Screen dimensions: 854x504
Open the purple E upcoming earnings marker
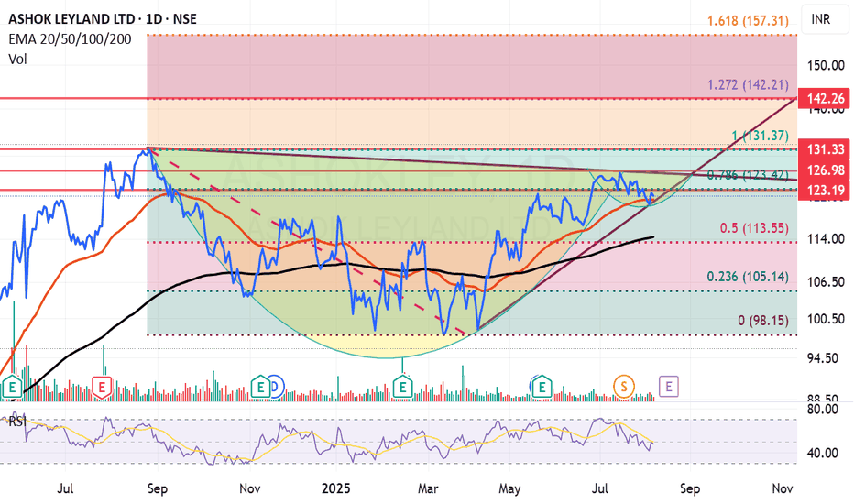(x=669, y=387)
